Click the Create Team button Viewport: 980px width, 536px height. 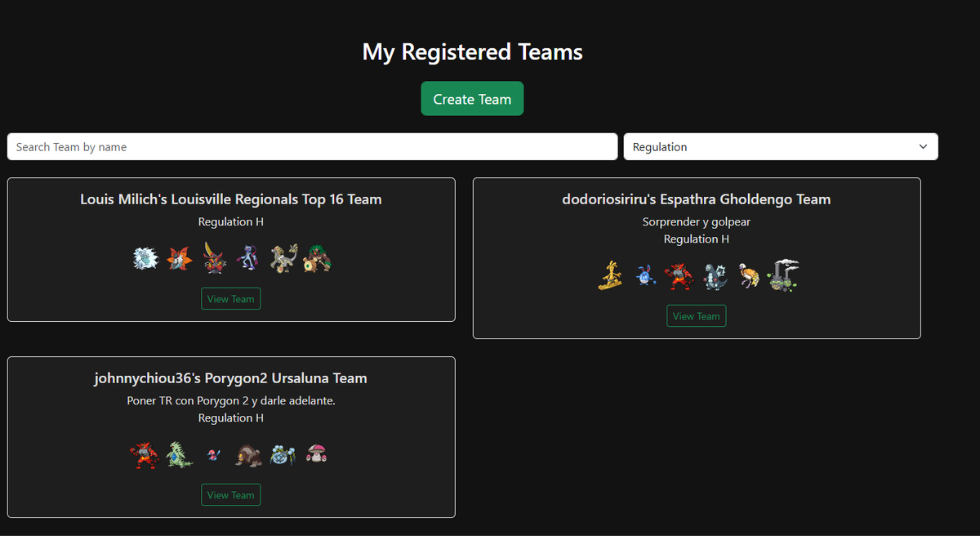click(x=472, y=99)
